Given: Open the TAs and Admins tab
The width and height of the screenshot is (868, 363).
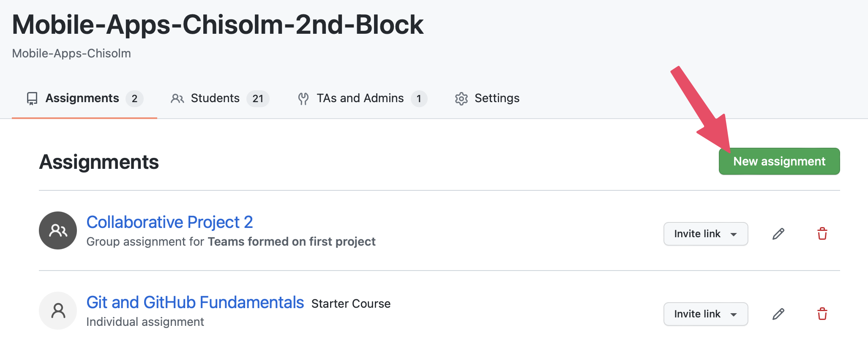Looking at the screenshot, I should coord(360,98).
